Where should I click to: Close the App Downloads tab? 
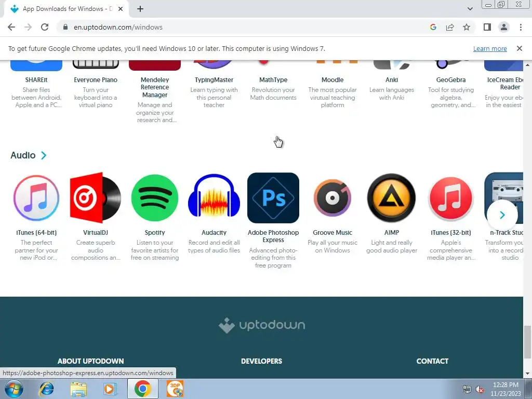click(x=121, y=9)
